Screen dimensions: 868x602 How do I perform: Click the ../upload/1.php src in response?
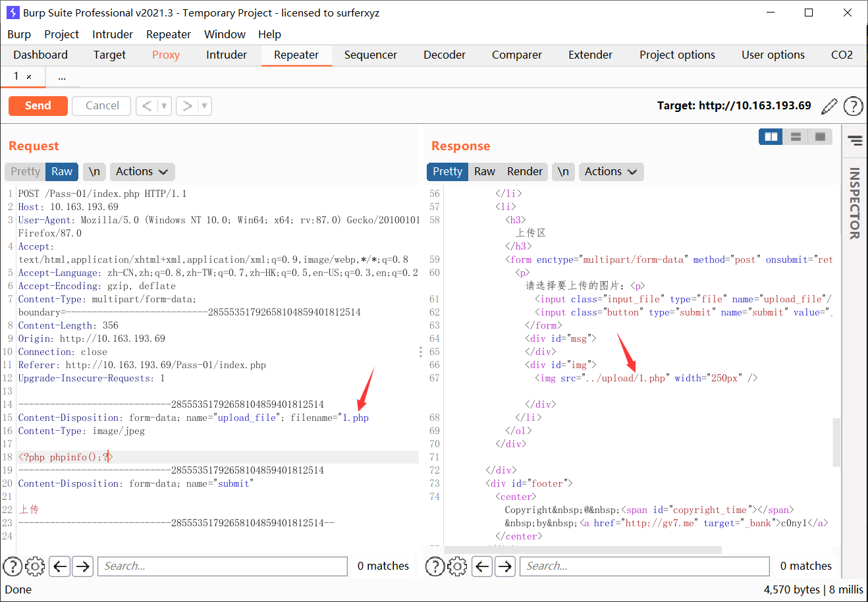pos(626,378)
